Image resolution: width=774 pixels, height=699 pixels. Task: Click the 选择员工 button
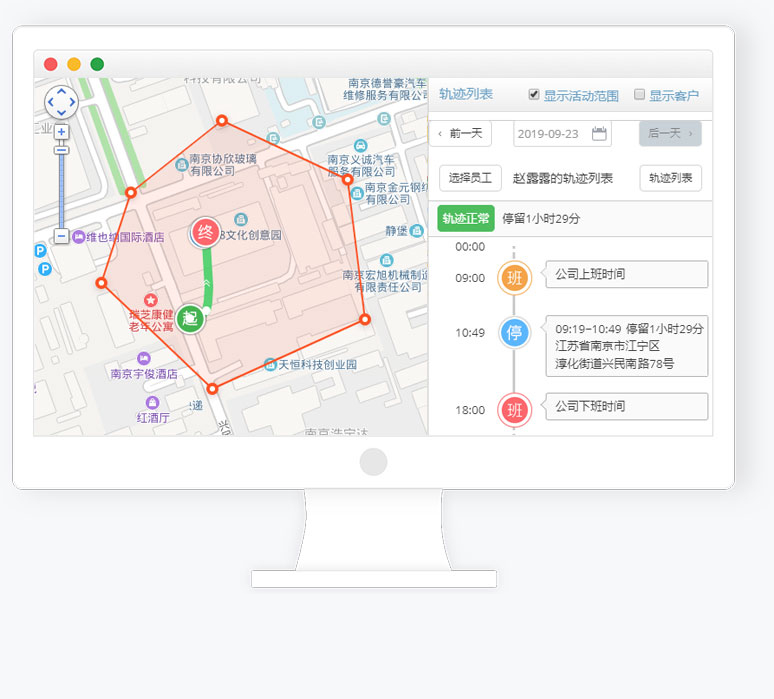pos(470,178)
